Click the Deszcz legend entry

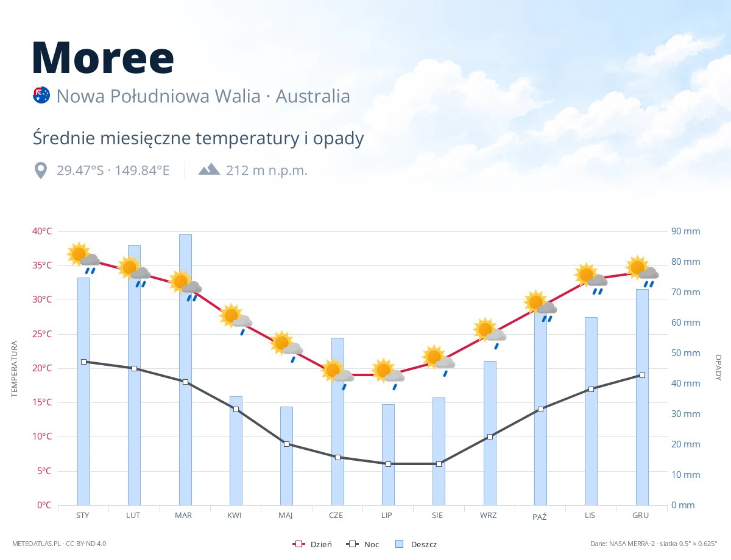(415, 544)
